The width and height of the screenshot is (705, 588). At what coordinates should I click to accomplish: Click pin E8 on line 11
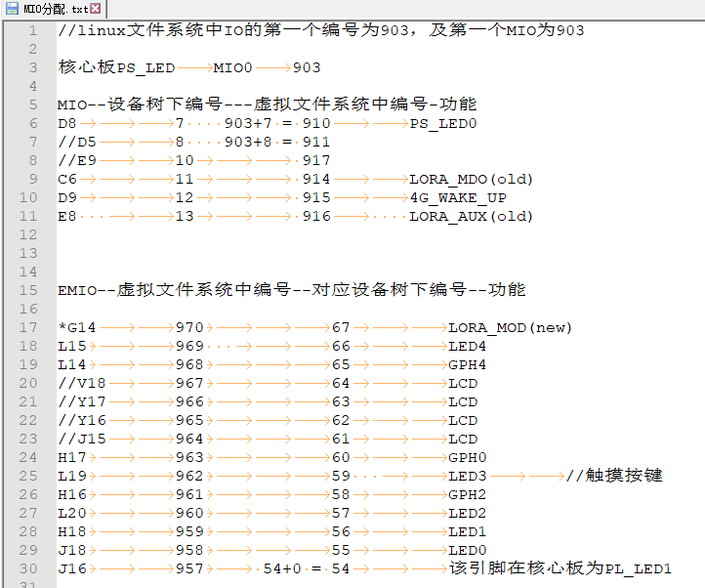point(67,217)
